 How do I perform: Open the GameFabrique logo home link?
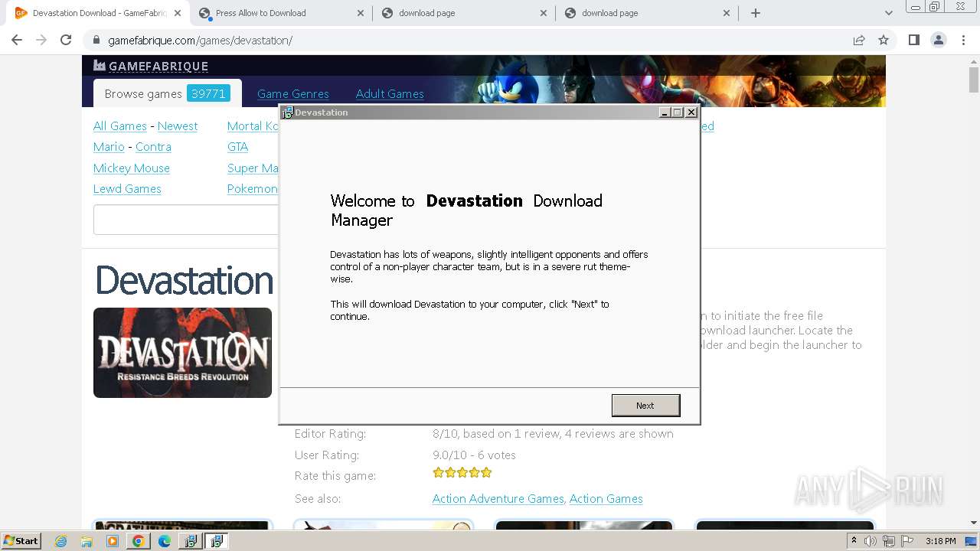tap(151, 66)
